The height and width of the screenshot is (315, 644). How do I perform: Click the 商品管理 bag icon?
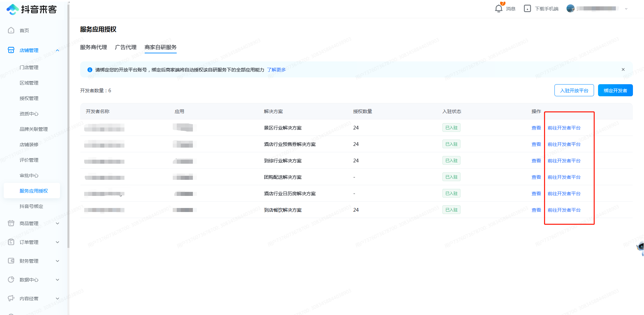tap(11, 223)
